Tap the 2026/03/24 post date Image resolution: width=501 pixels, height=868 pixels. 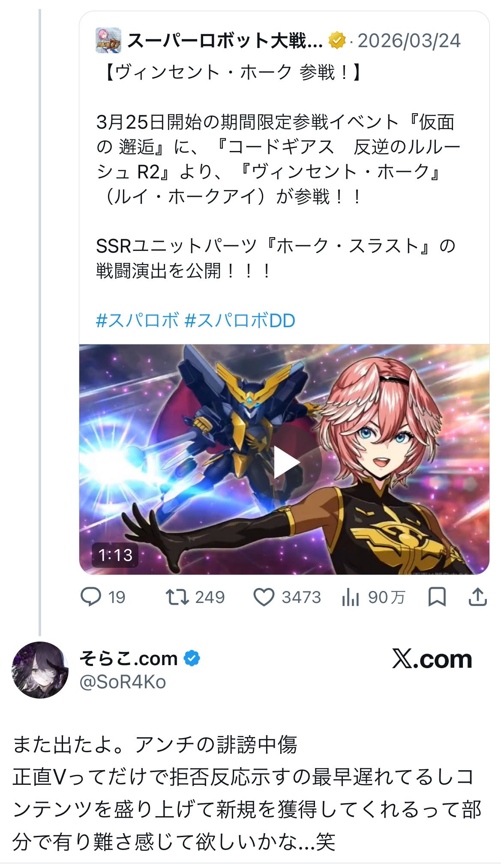coord(409,41)
